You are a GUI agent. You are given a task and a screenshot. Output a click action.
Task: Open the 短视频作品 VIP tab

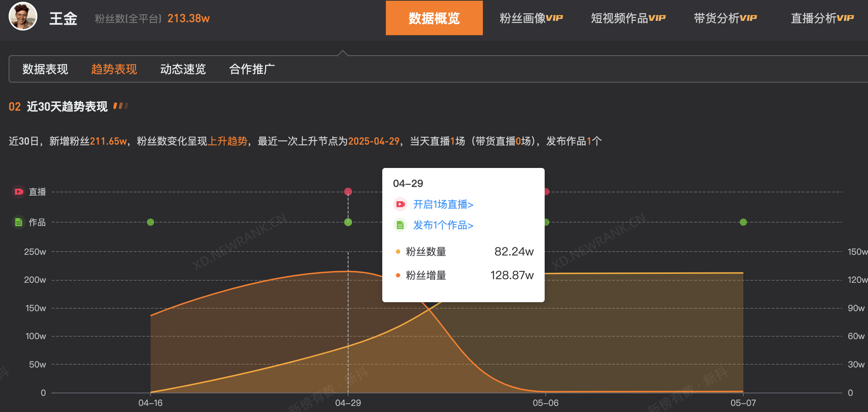point(628,18)
